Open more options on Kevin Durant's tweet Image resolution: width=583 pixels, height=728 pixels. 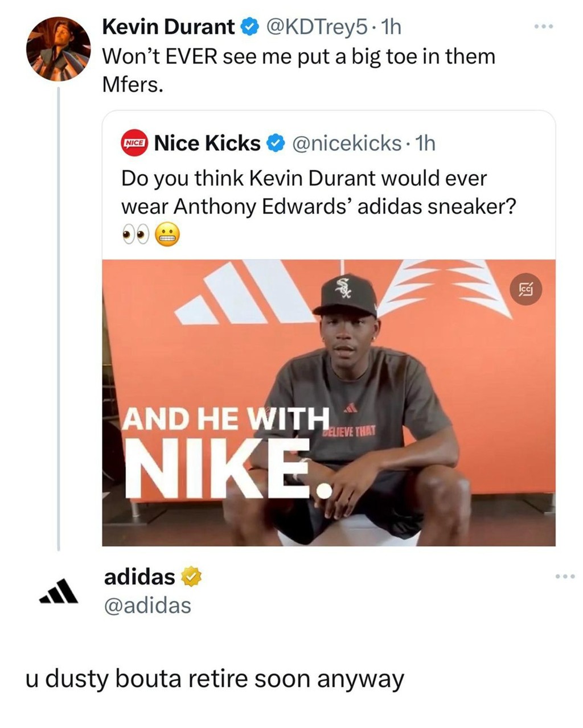[543, 27]
